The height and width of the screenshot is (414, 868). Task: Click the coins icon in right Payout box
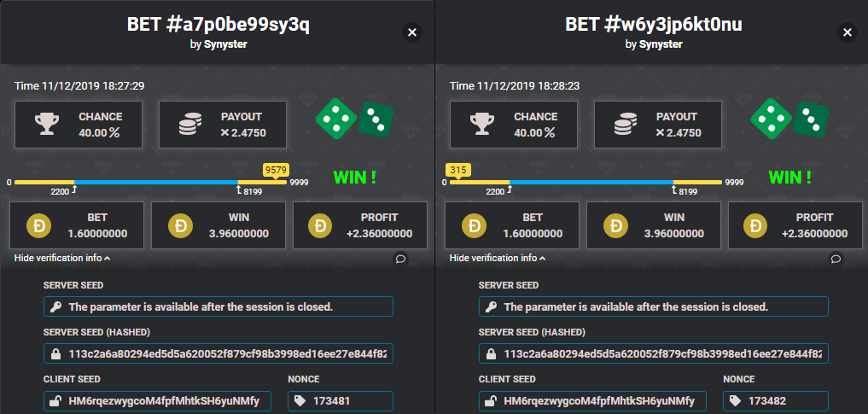(625, 125)
